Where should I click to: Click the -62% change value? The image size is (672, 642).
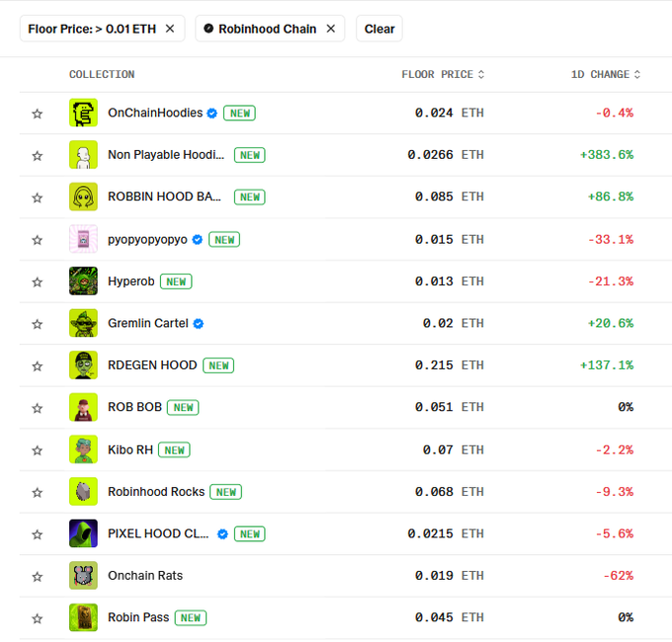tap(619, 575)
